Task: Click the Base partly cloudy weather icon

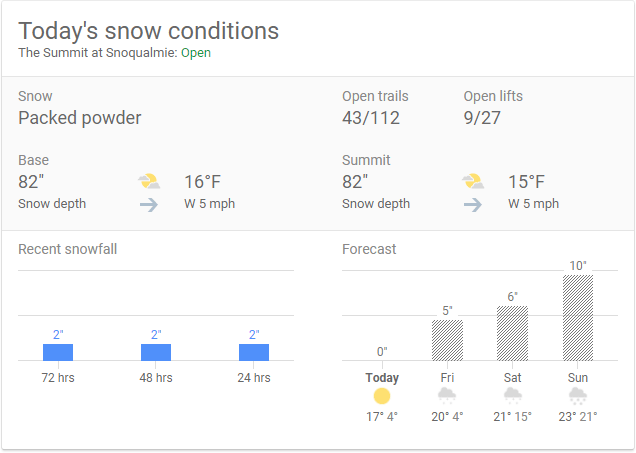Action: [x=149, y=181]
